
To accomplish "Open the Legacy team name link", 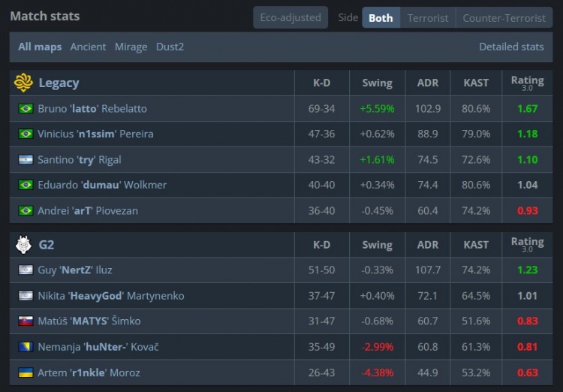I will 59,83.
